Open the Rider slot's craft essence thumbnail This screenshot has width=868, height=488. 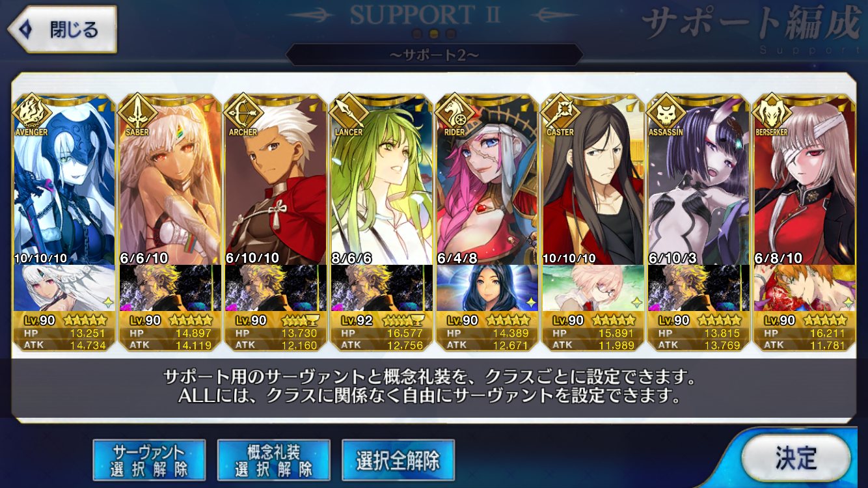(487, 288)
